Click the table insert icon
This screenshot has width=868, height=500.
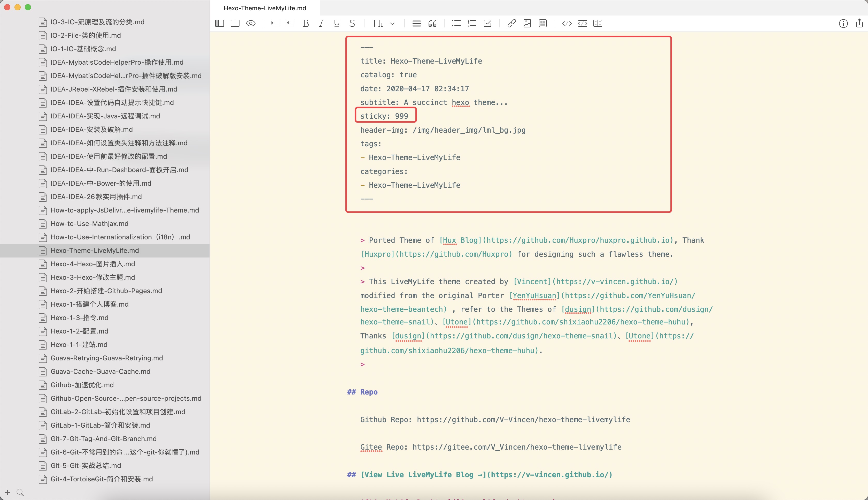(x=599, y=23)
